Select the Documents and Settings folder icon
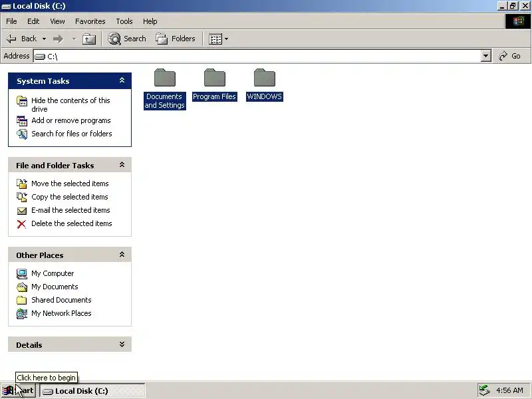Viewport: 532px width, 399px height. click(165, 78)
